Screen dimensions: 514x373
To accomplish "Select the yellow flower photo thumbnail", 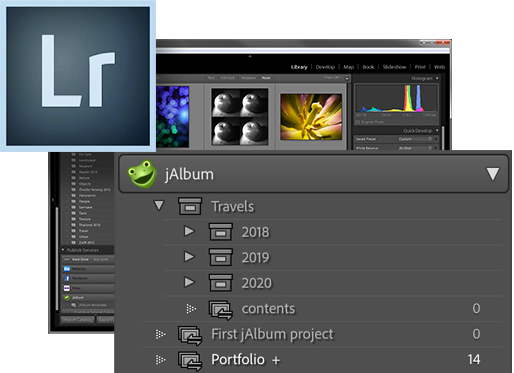I will tap(311, 117).
